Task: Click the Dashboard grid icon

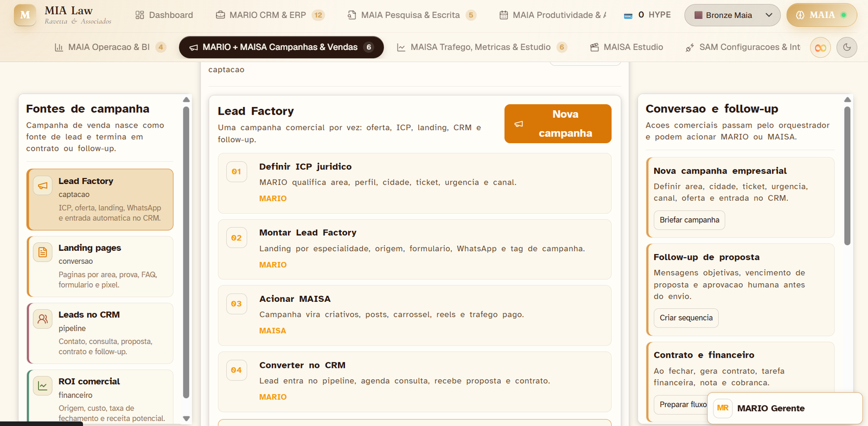Action: tap(140, 15)
